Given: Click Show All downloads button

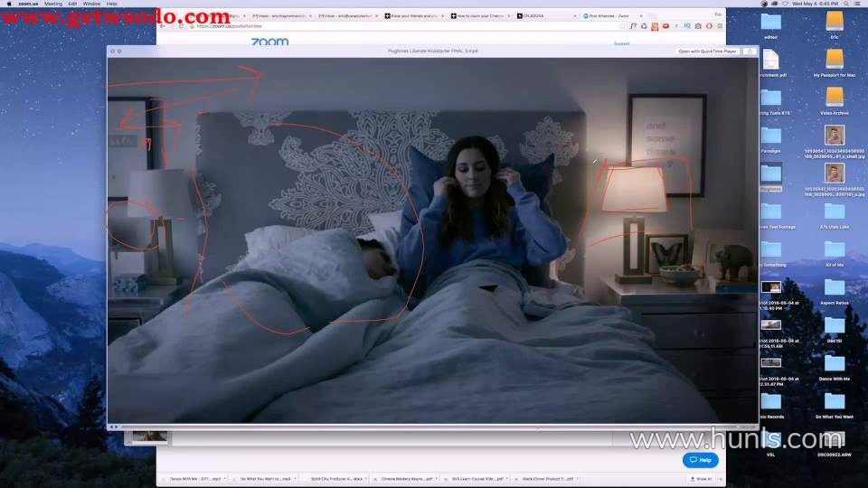Looking at the screenshot, I should tap(701, 479).
